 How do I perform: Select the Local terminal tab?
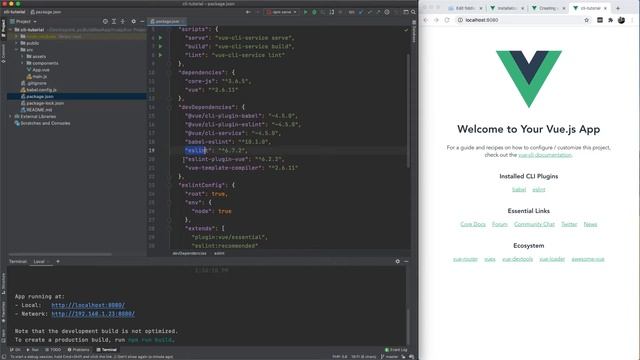point(39,261)
